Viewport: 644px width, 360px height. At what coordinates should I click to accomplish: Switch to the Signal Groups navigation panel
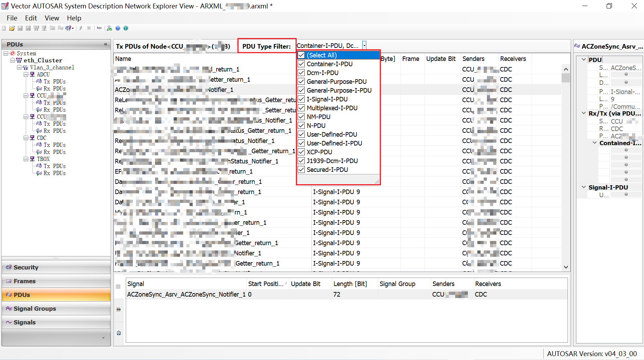[x=56, y=309]
